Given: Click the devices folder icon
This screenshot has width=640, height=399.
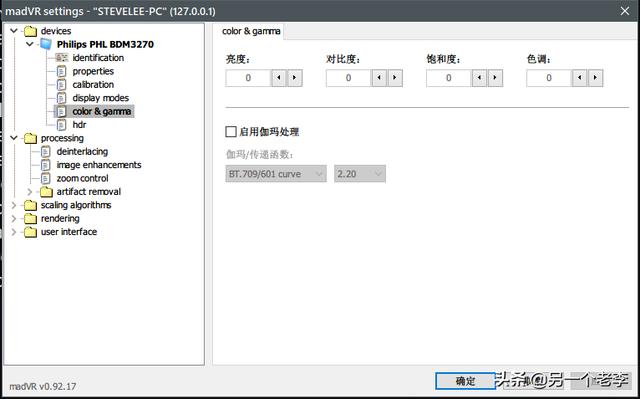Looking at the screenshot, I should (x=30, y=31).
